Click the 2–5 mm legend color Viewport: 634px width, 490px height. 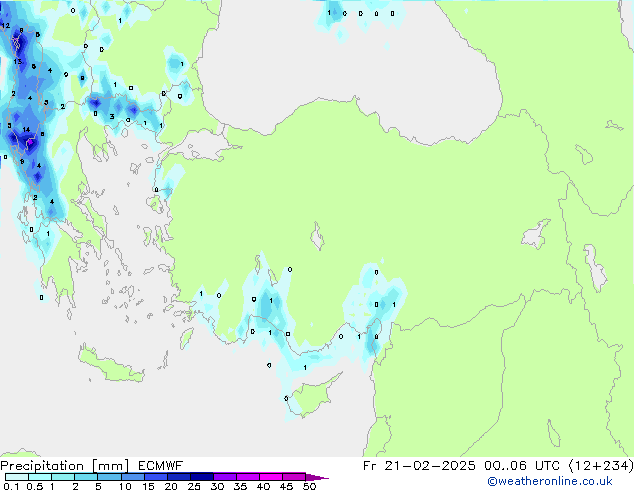86,477
